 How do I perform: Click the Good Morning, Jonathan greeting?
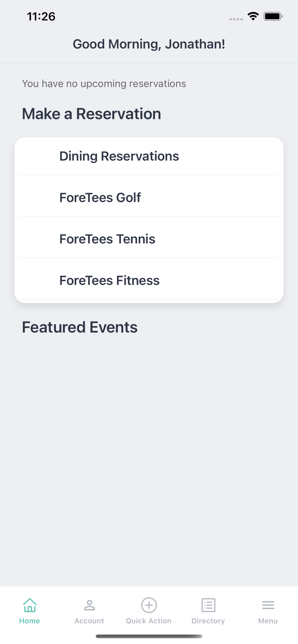point(149,44)
